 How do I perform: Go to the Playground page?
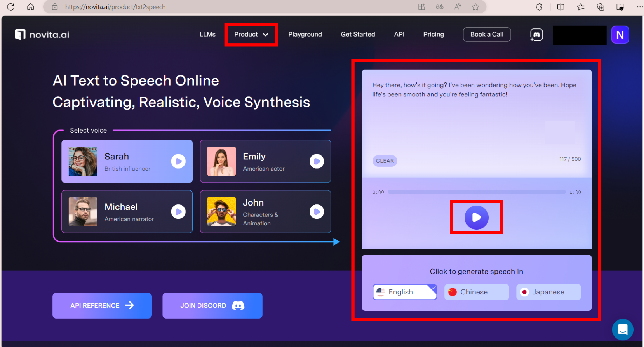[305, 35]
